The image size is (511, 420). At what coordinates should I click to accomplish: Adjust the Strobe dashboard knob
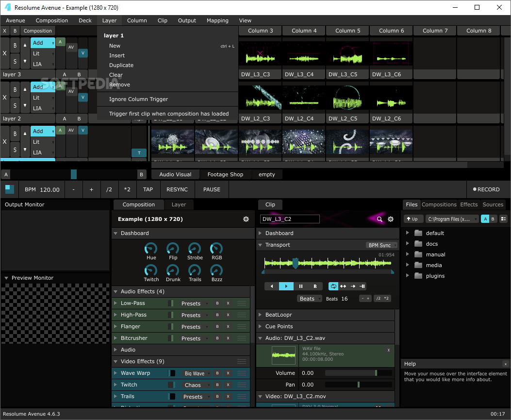point(195,249)
